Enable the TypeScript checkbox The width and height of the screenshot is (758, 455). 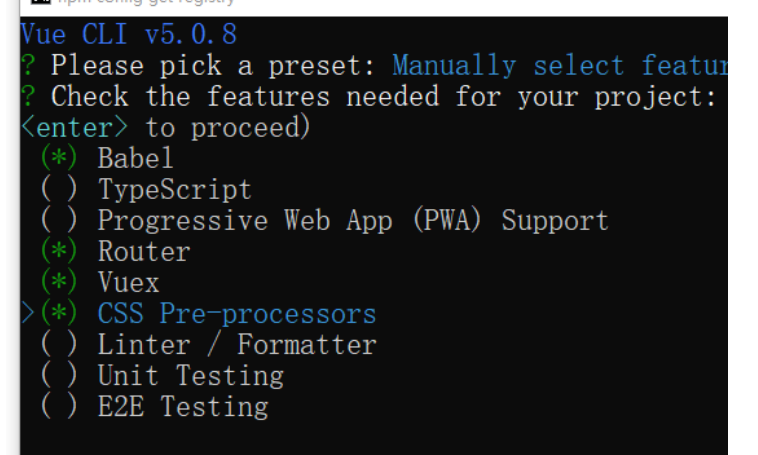(x=59, y=189)
